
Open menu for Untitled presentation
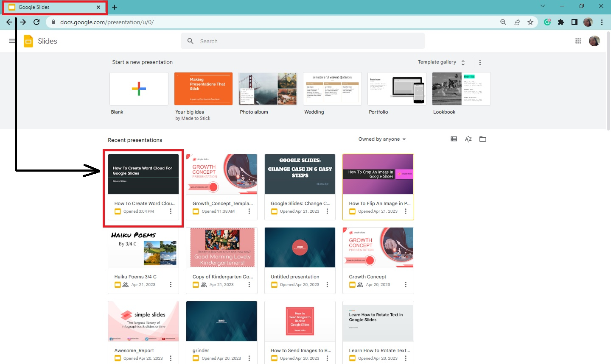[x=327, y=285]
